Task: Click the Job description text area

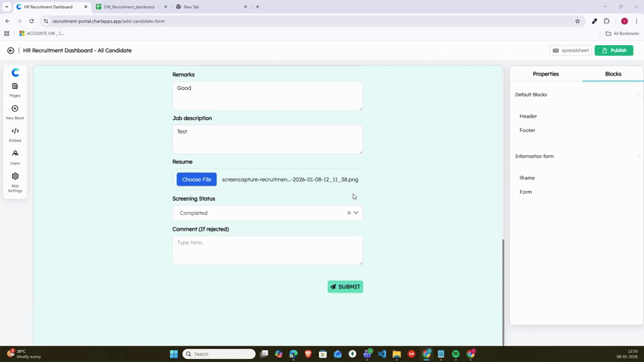Action: (268, 140)
